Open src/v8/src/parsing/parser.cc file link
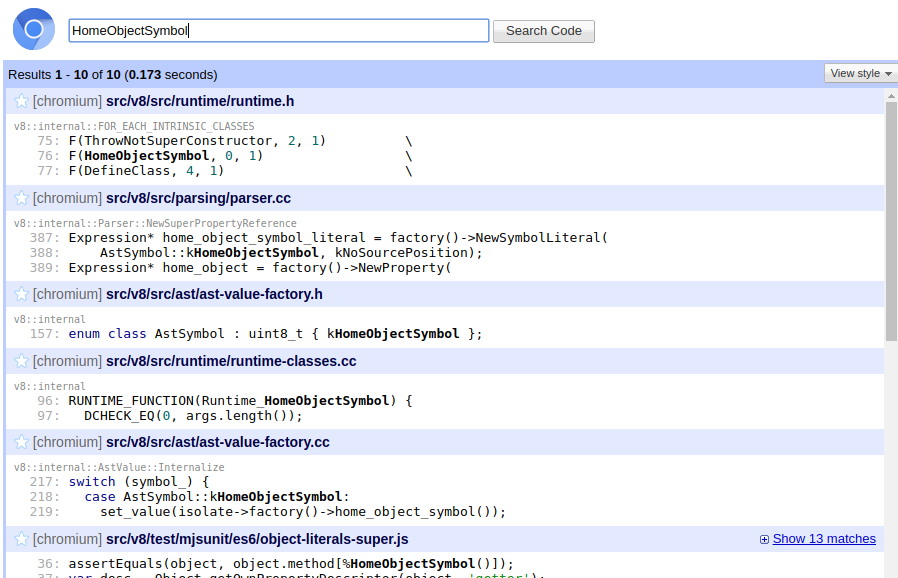The image size is (898, 578). tap(198, 198)
